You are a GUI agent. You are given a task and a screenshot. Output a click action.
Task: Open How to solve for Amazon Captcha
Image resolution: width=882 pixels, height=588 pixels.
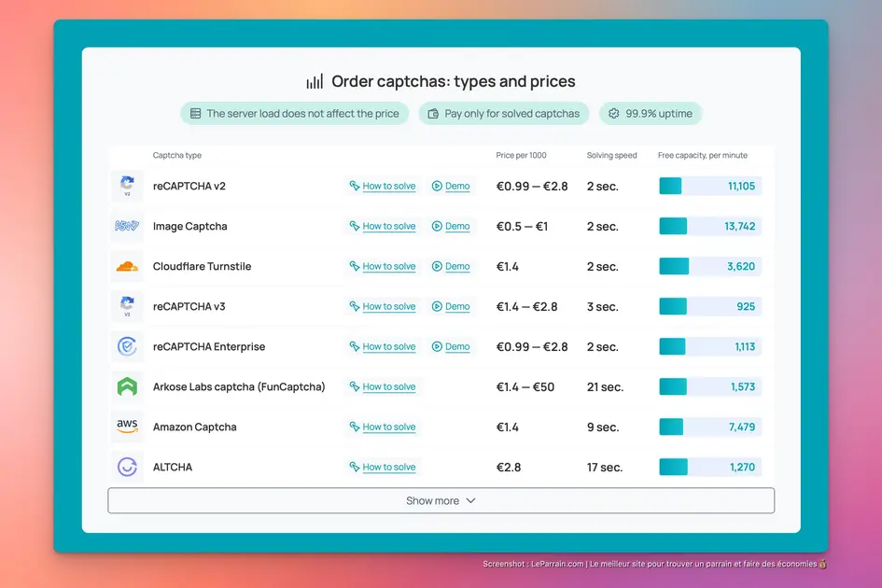tap(388, 427)
